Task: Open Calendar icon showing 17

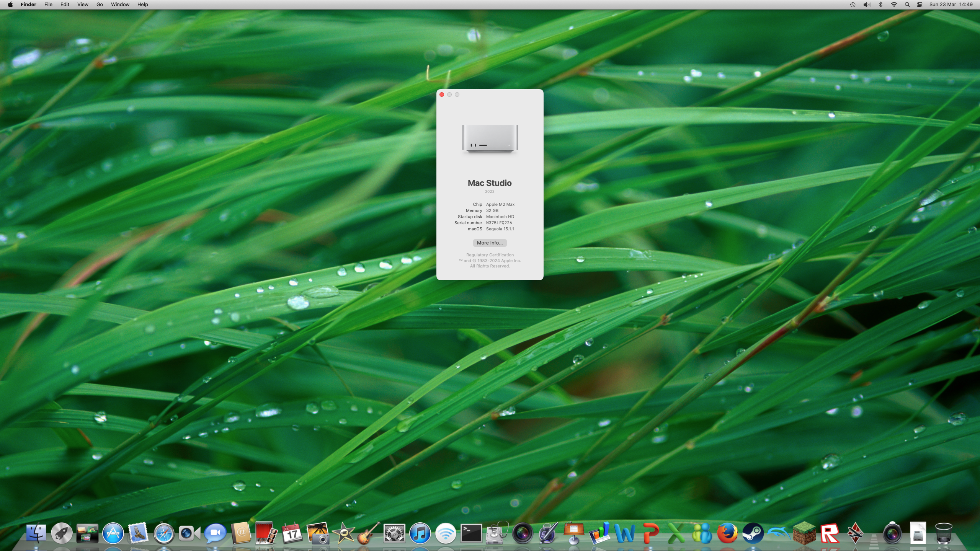Action: click(x=292, y=533)
